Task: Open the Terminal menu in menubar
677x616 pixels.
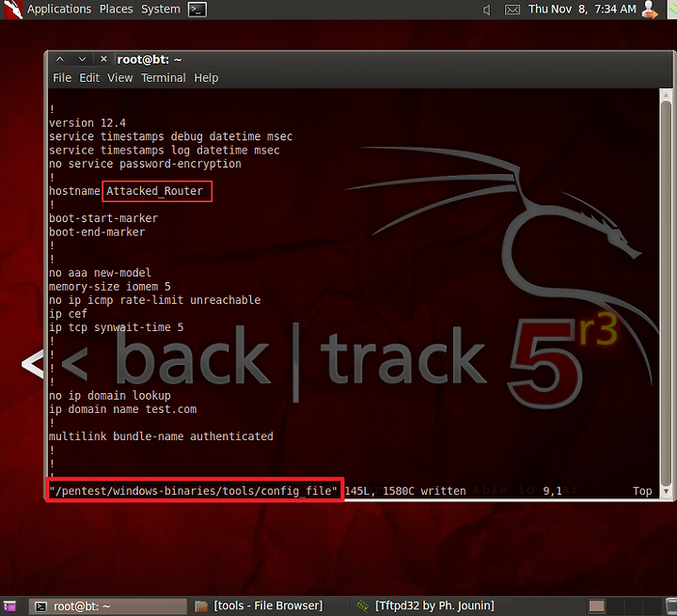Action: (x=164, y=78)
